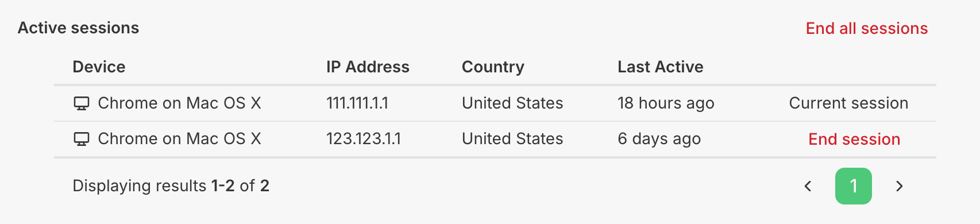
Task: Select the monitor icon in second session row
Action: (82, 139)
